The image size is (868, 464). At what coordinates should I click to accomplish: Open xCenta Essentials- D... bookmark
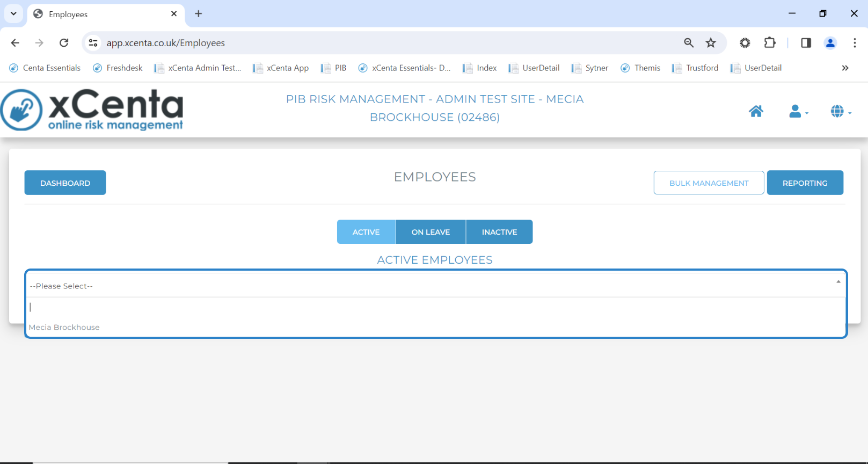(x=404, y=68)
